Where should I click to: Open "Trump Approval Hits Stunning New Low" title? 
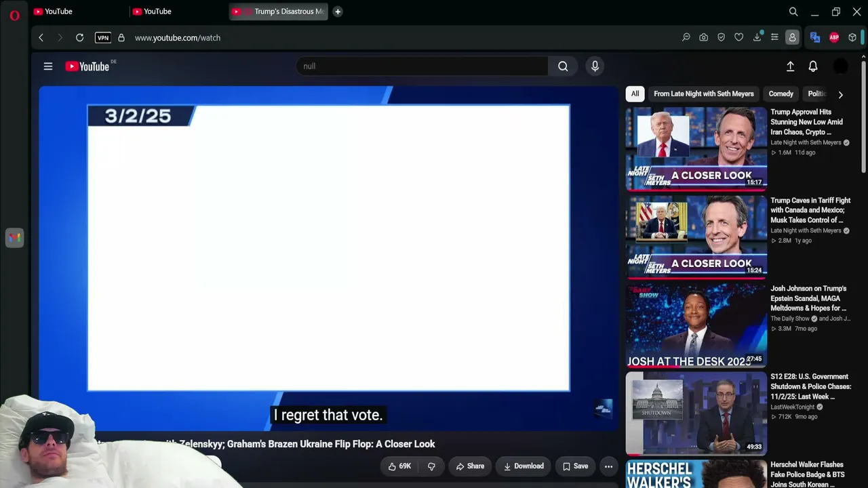click(x=807, y=122)
